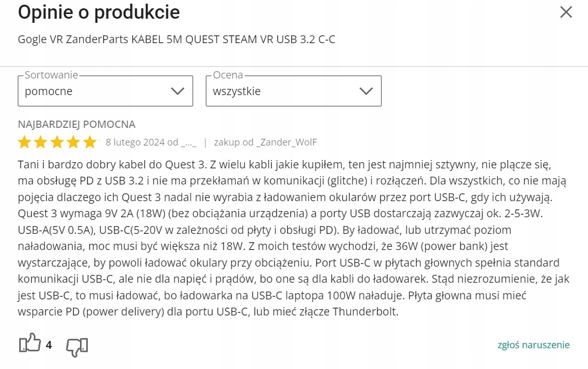Image resolution: width=588 pixels, height=369 pixels.
Task: Close the product reviews dialog
Action: coord(566,12)
